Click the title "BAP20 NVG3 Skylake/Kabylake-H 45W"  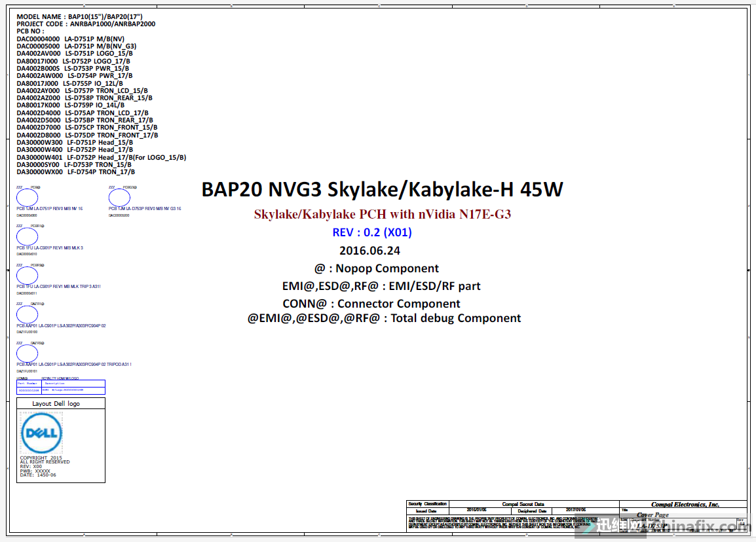[x=382, y=190]
